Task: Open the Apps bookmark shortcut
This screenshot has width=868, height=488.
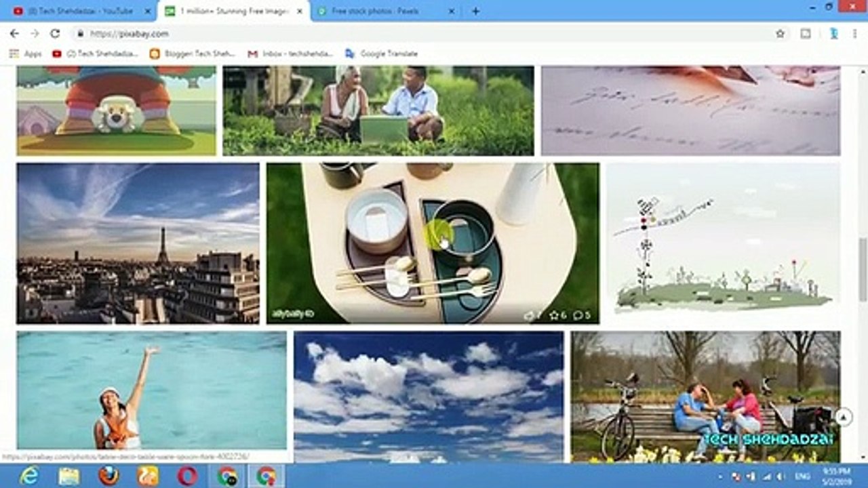Action: [x=25, y=54]
